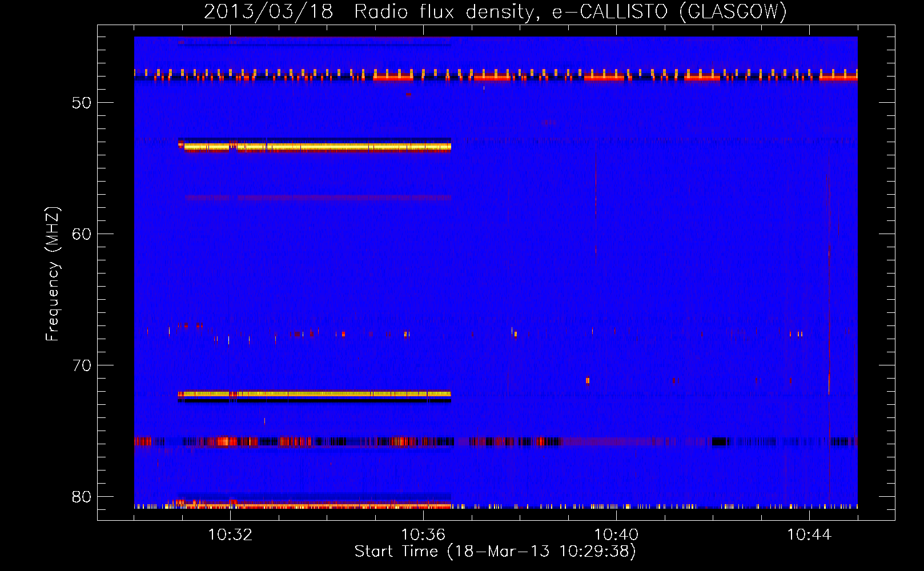The image size is (924, 571).
Task: Click the Start Time axis label
Action: pyautogui.click(x=495, y=552)
